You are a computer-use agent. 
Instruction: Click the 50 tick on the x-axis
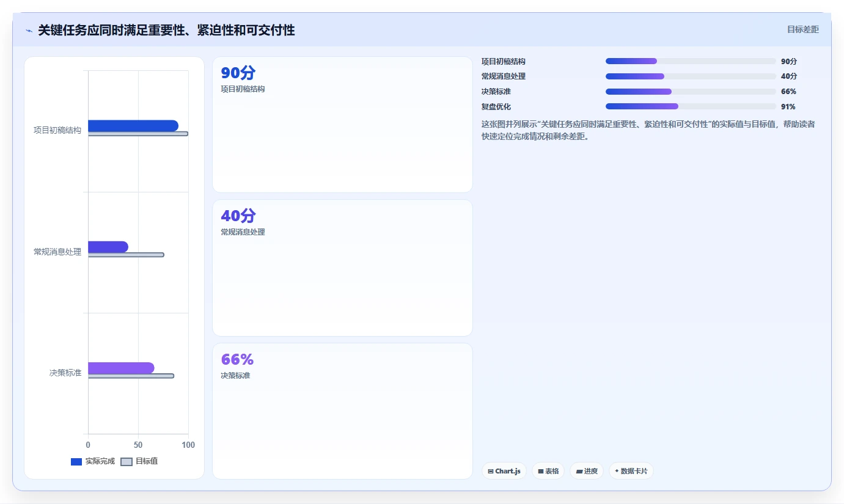(138, 445)
